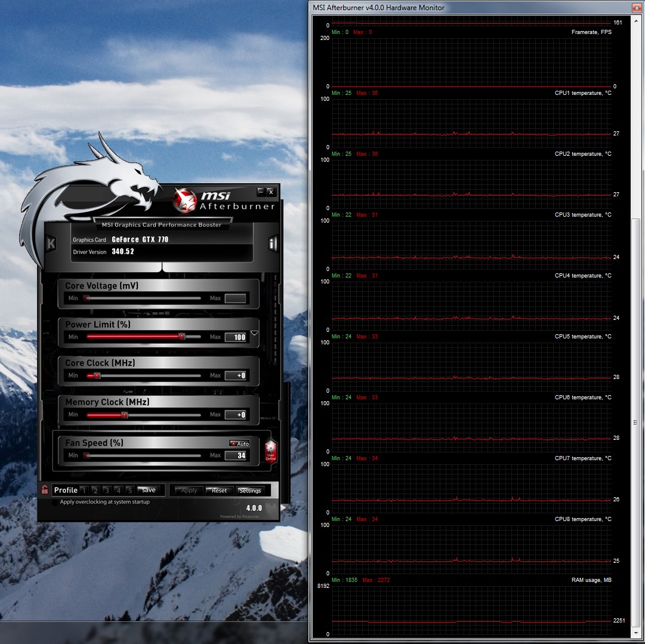Select profile slot 1
Image resolution: width=645 pixels, height=644 pixels.
coord(84,491)
